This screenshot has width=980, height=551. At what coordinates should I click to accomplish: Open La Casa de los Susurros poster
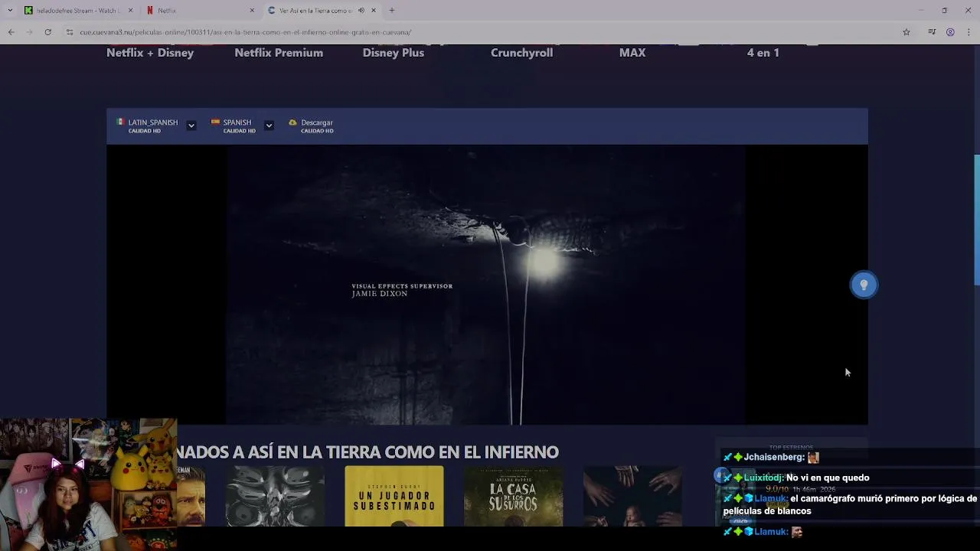pos(513,496)
